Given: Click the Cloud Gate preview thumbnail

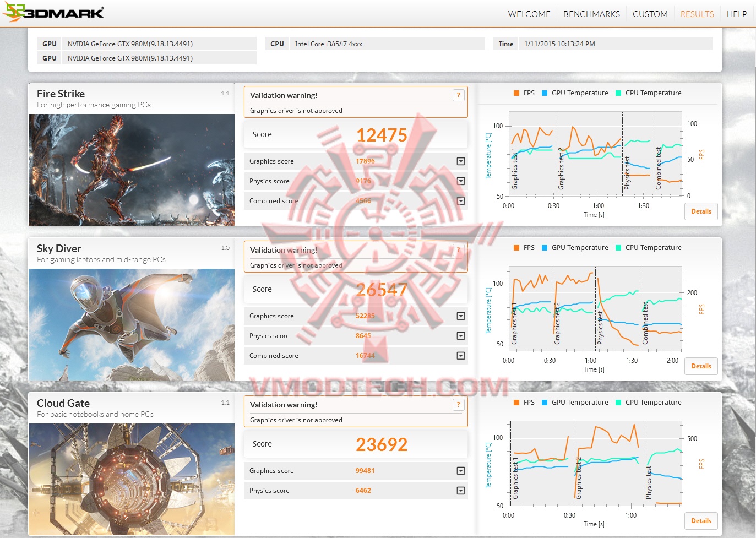Looking at the screenshot, I should pyautogui.click(x=132, y=479).
